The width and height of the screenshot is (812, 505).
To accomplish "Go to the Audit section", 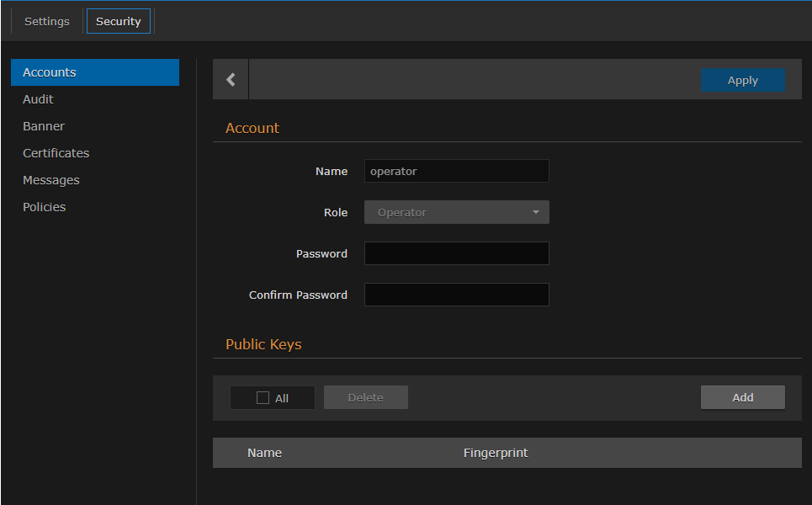I will [x=38, y=99].
